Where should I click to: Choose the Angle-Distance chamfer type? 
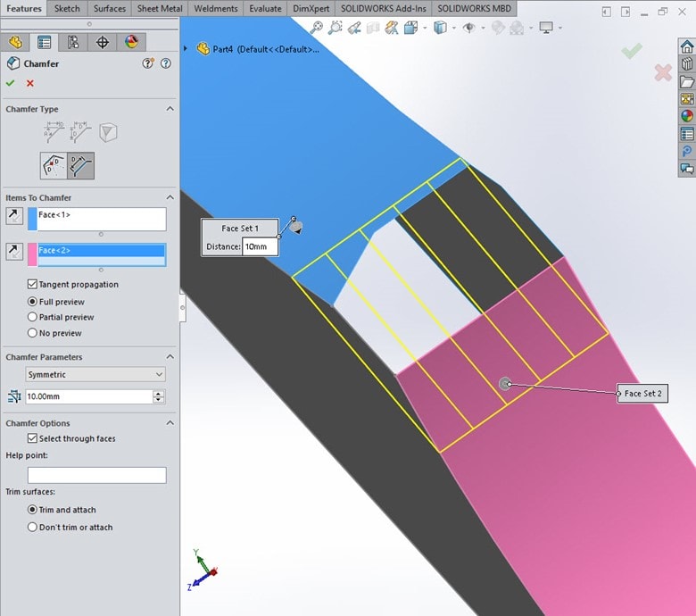(x=55, y=133)
